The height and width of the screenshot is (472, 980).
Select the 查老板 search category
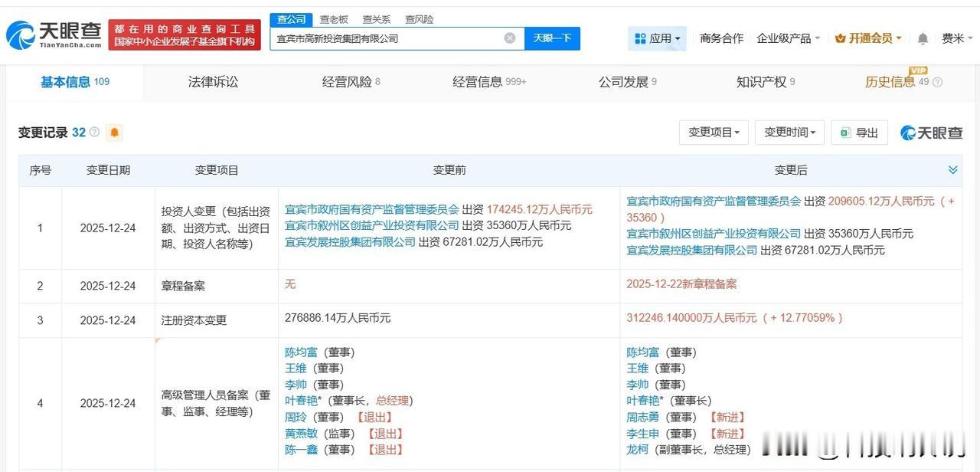click(x=332, y=19)
